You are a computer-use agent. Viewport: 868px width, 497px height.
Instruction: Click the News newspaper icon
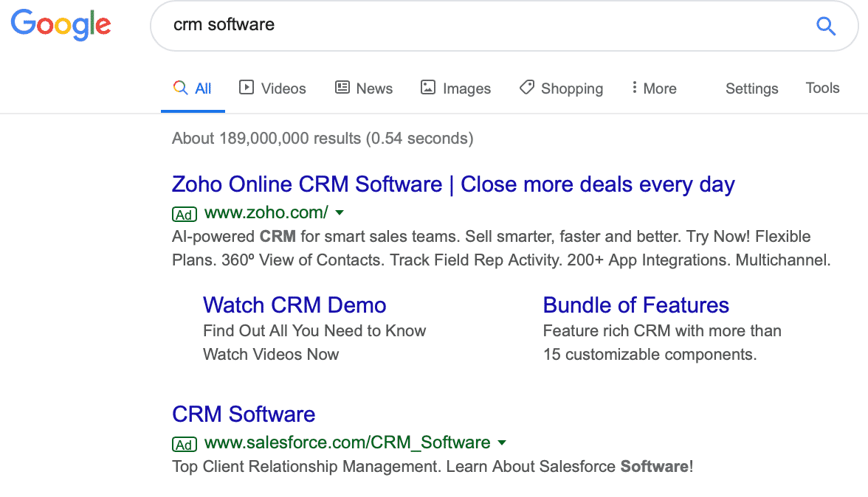click(342, 87)
